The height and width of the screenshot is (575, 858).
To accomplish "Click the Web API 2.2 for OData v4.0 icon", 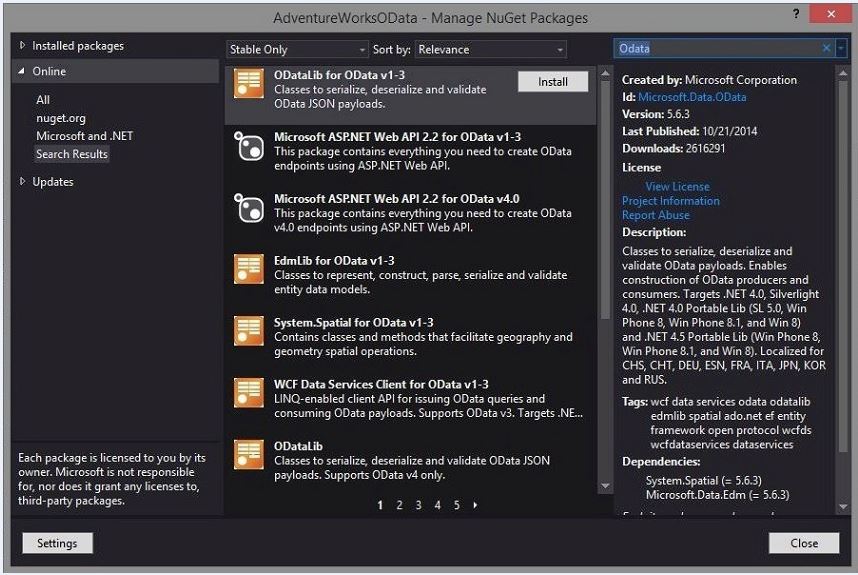I will click(249, 207).
